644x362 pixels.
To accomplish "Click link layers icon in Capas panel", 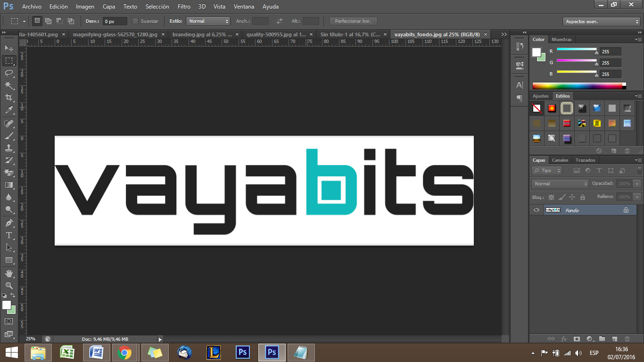I will click(551, 338).
